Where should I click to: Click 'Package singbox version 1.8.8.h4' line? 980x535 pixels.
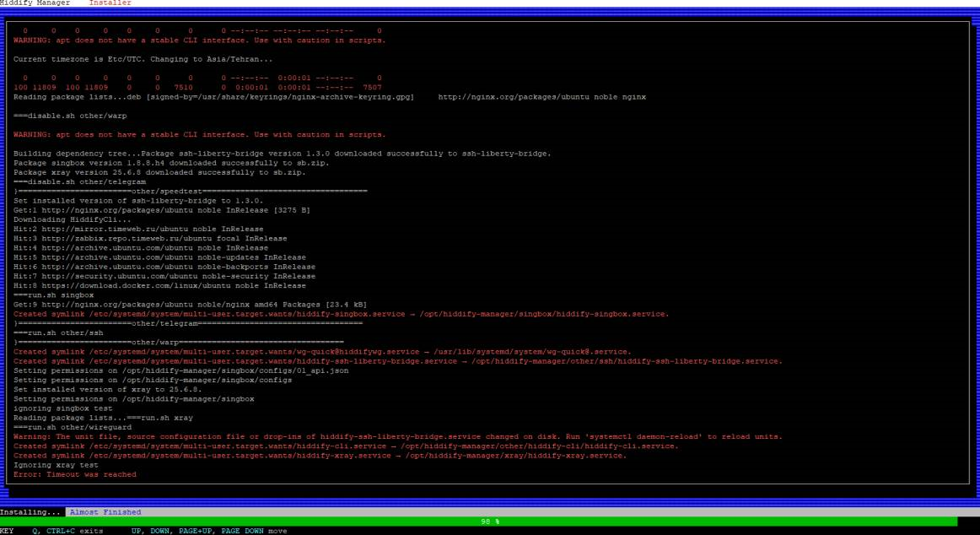(x=171, y=163)
